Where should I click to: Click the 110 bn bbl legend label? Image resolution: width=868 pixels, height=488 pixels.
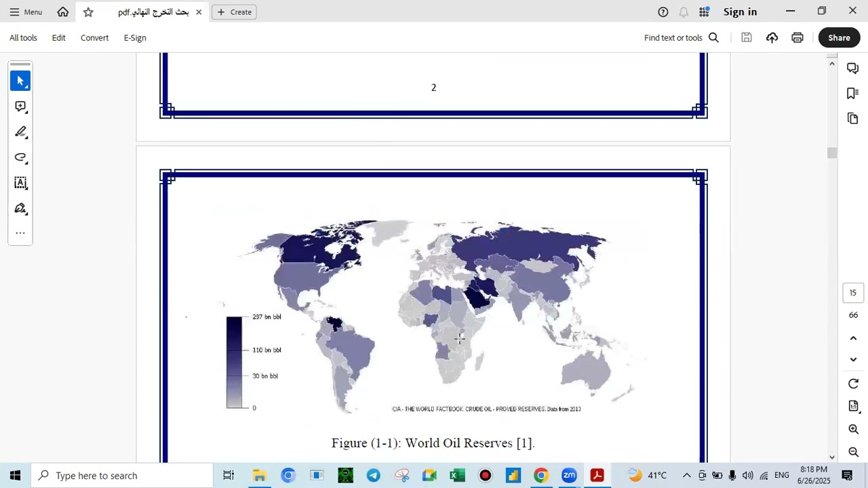[x=267, y=350]
